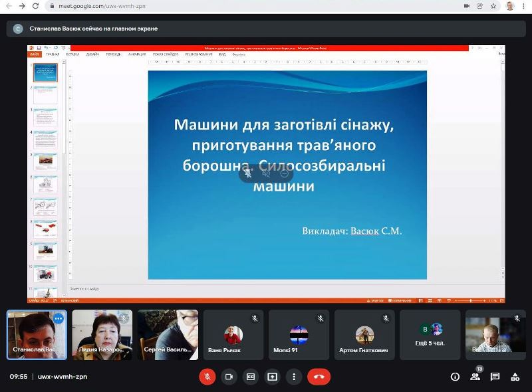Open meeting details info icon
This screenshot has width=532, height=392.
pos(455,377)
